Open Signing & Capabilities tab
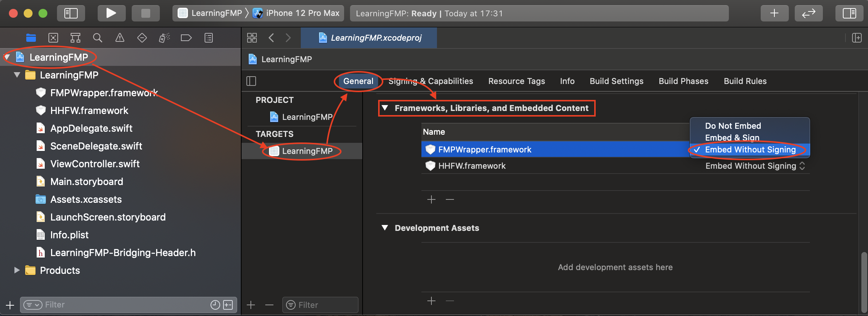Screen dimensions: 868x316 (431, 81)
